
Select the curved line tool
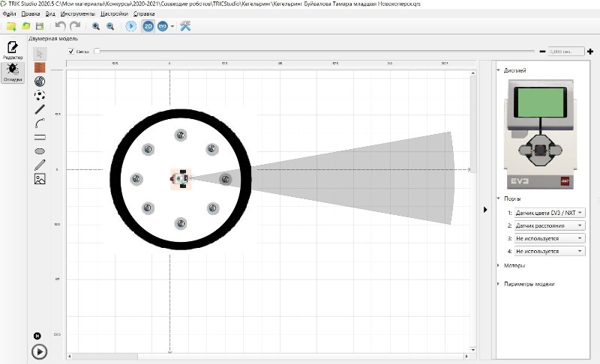40,123
